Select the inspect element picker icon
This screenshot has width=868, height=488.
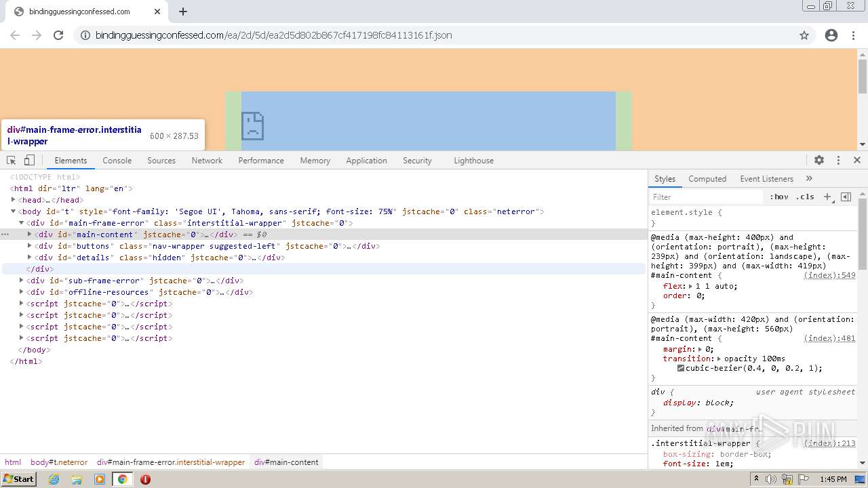[x=12, y=161]
